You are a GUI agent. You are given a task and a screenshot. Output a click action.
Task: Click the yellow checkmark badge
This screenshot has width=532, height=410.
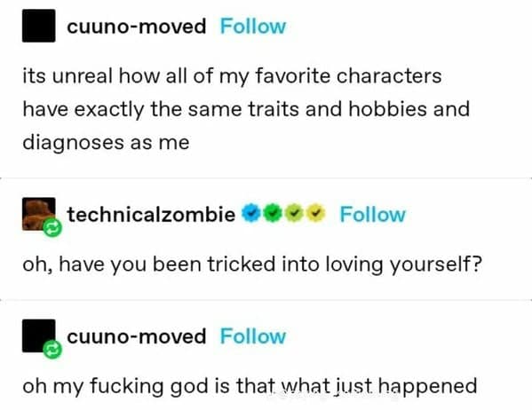[x=316, y=213]
